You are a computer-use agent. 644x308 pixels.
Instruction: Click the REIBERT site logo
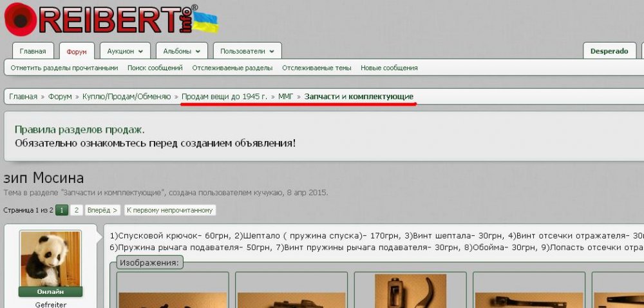coord(111,20)
